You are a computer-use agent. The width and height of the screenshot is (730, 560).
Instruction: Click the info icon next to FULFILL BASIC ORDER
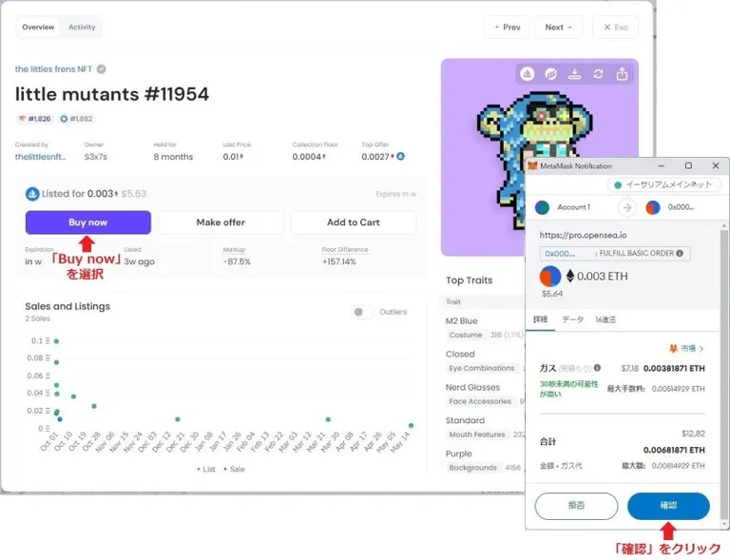pyautogui.click(x=680, y=253)
